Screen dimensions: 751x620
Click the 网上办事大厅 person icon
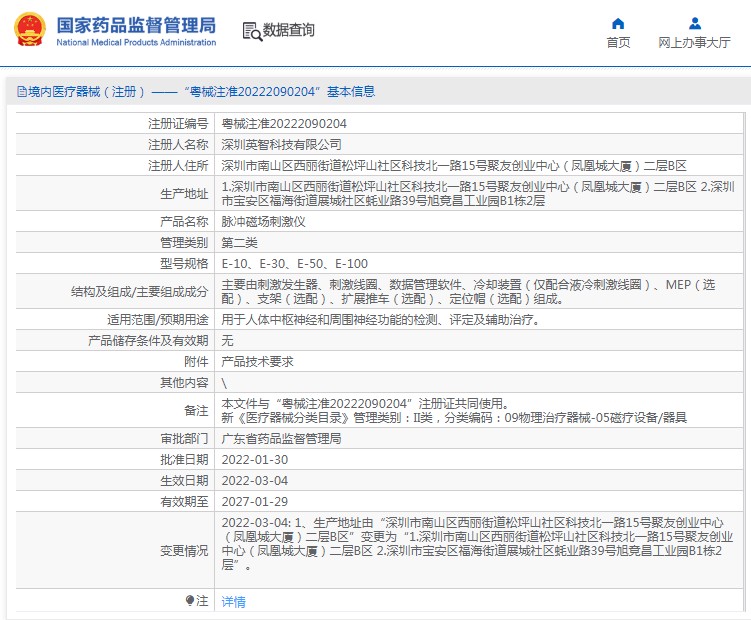coord(694,23)
